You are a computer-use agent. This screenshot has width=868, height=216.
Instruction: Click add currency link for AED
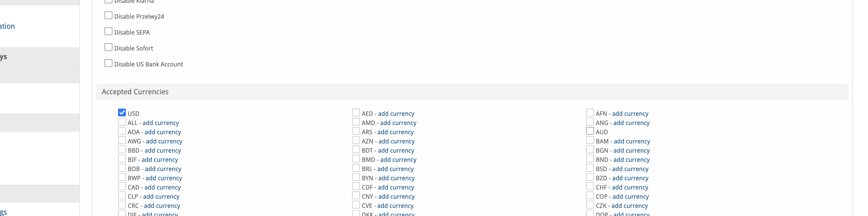coord(396,114)
